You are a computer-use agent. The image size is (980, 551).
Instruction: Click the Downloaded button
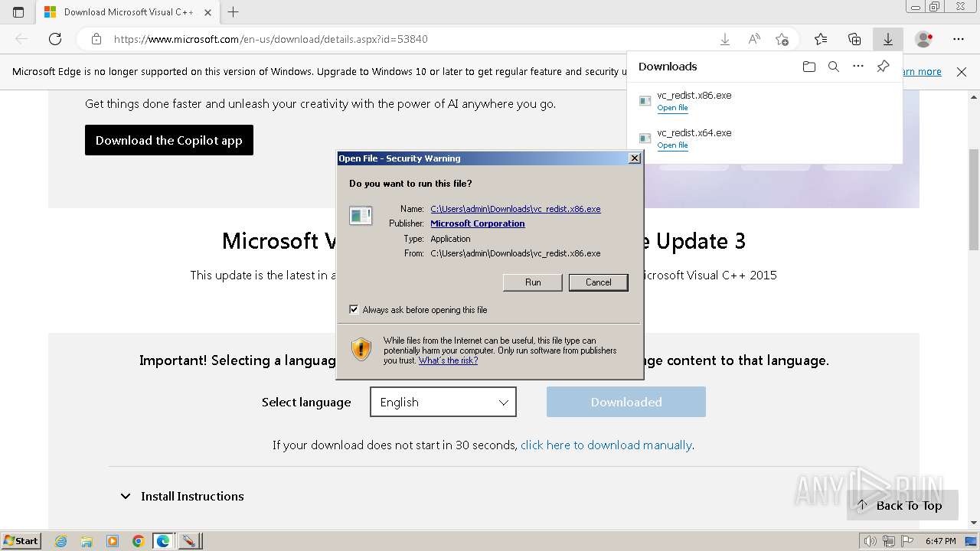pos(626,402)
